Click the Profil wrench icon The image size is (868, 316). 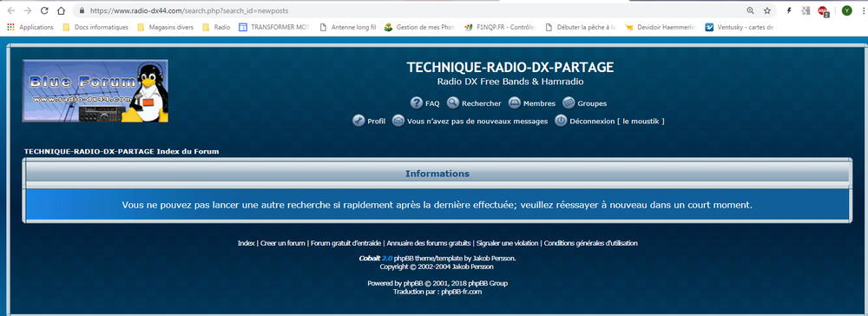coord(358,121)
